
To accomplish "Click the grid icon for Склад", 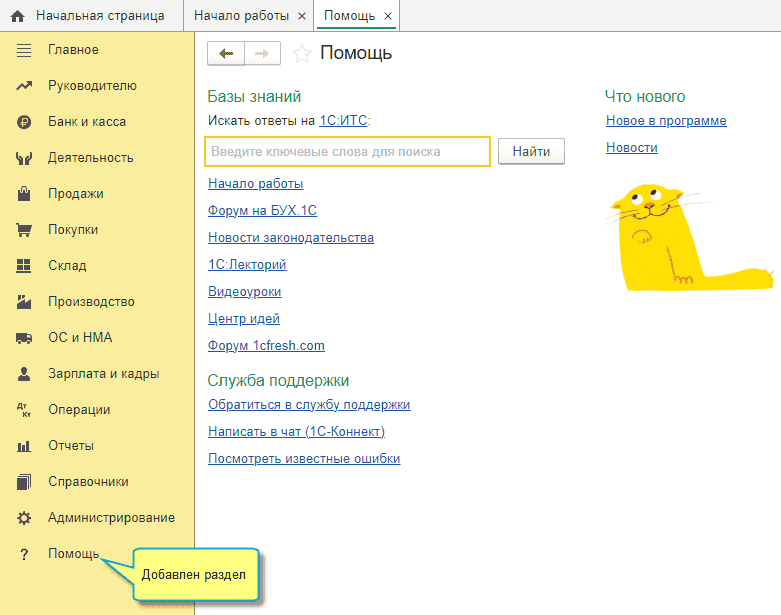I will (x=24, y=266).
